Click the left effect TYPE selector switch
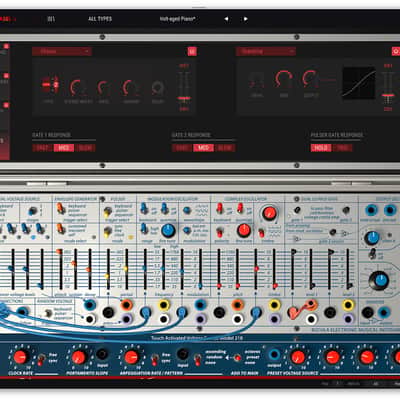This screenshot has height=400, width=400. click(50, 85)
